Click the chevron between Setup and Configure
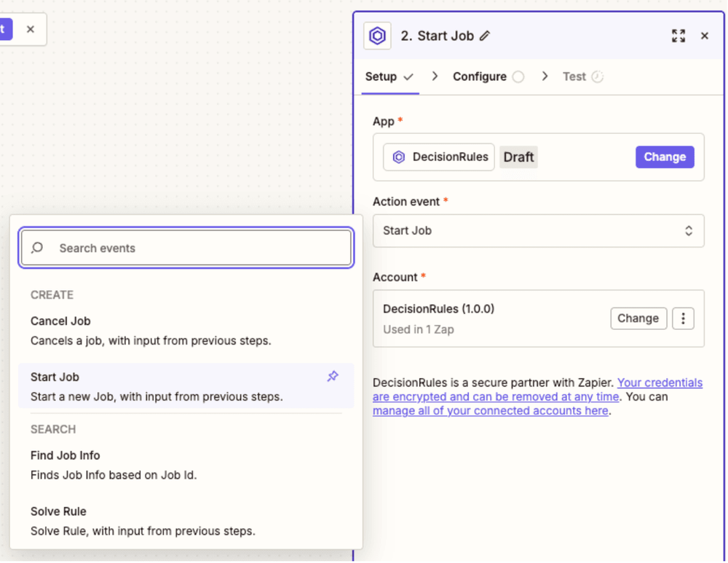Image resolution: width=728 pixels, height=563 pixels. tap(435, 76)
